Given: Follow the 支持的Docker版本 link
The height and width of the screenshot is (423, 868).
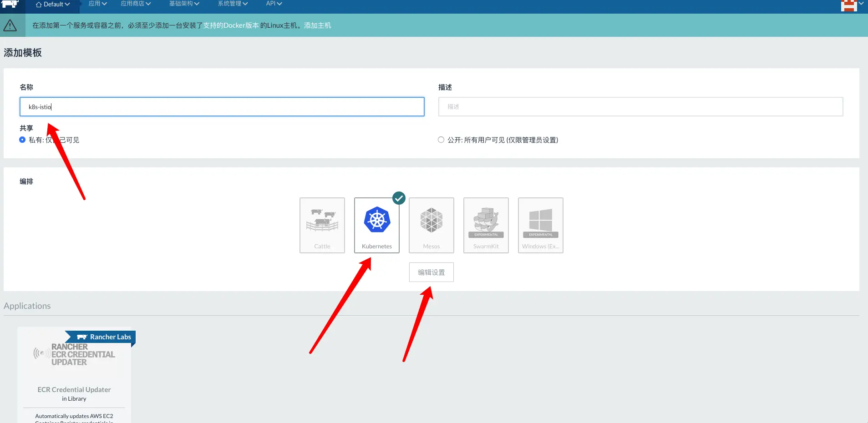Looking at the screenshot, I should click(231, 25).
